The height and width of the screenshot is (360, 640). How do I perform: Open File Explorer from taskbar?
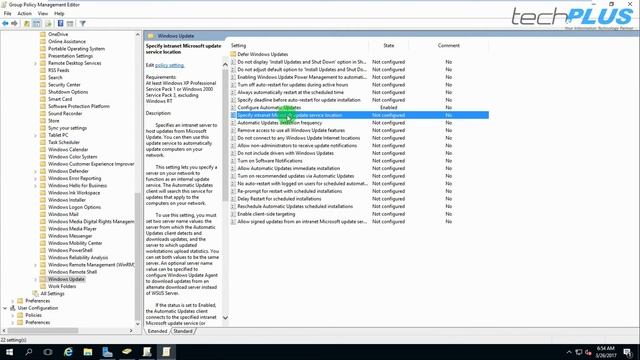88,352
